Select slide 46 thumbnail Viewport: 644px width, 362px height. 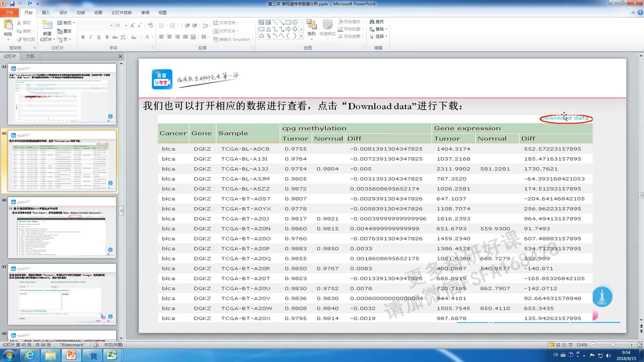(62, 227)
